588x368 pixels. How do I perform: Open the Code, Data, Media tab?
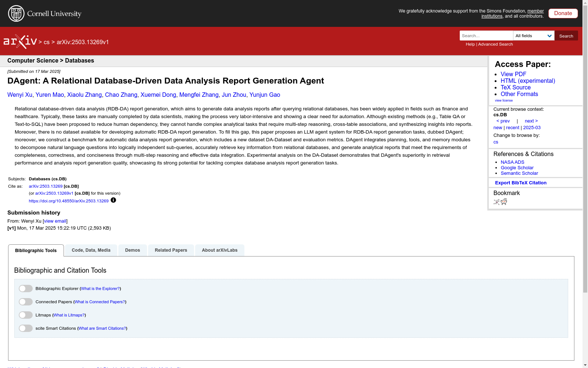[x=91, y=250]
